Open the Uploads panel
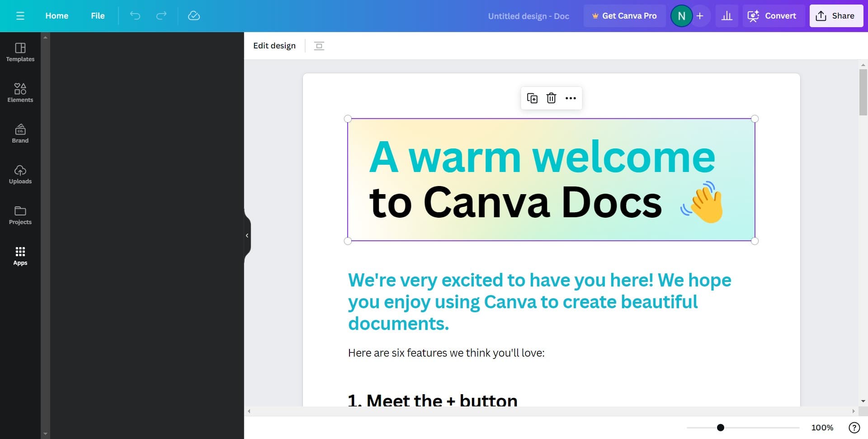 20,174
